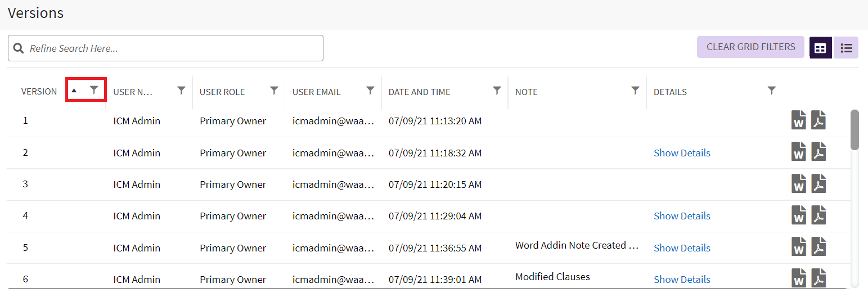This screenshot has width=868, height=306.
Task: Click the Clear Grid Filters button
Action: (x=750, y=47)
